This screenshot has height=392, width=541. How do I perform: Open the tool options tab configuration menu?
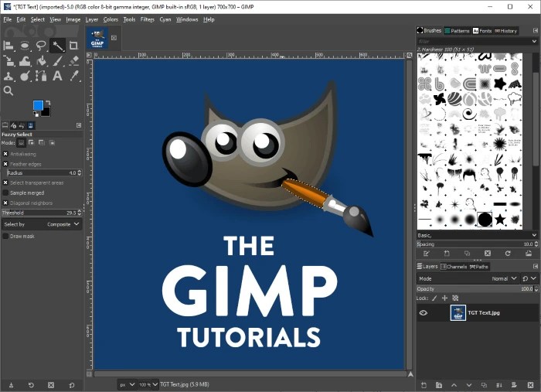tap(79, 125)
